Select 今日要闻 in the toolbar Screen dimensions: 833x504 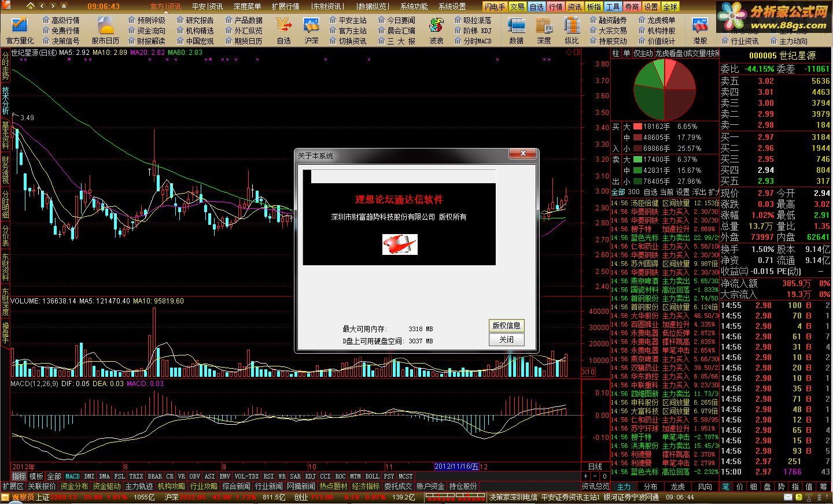(x=396, y=20)
